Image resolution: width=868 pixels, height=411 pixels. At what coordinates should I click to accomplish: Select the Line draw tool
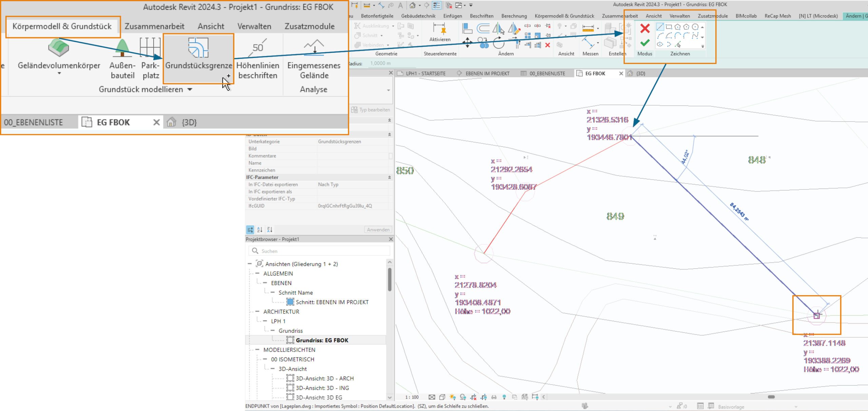[x=660, y=27]
